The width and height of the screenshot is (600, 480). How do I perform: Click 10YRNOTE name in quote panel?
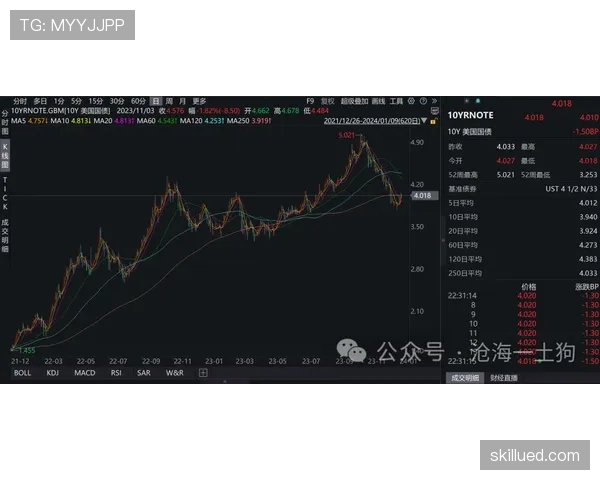(470, 115)
